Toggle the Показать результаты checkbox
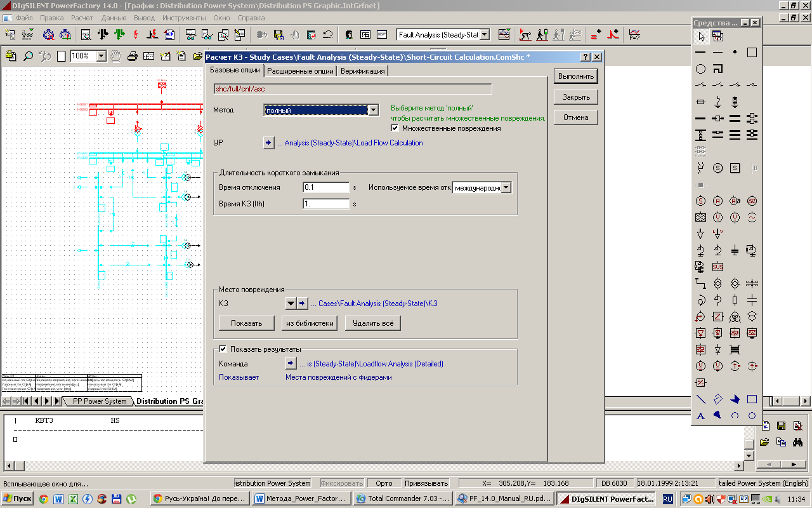The width and height of the screenshot is (812, 508). pyautogui.click(x=223, y=349)
